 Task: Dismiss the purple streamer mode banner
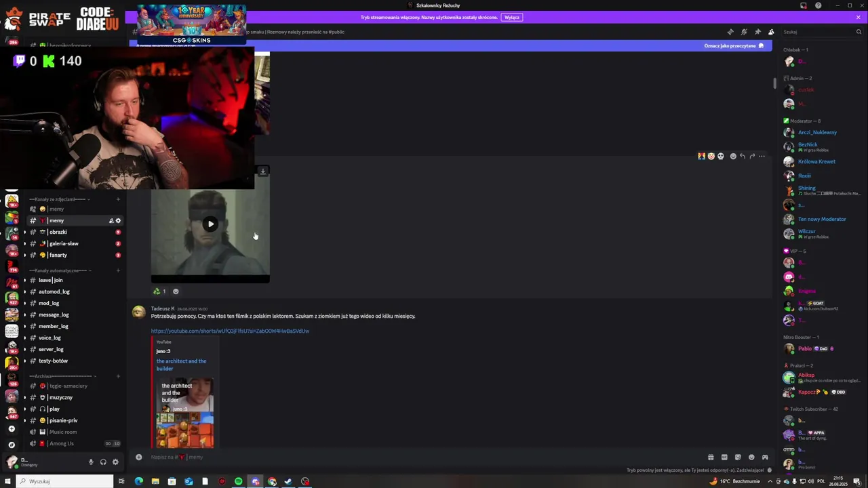pos(858,17)
